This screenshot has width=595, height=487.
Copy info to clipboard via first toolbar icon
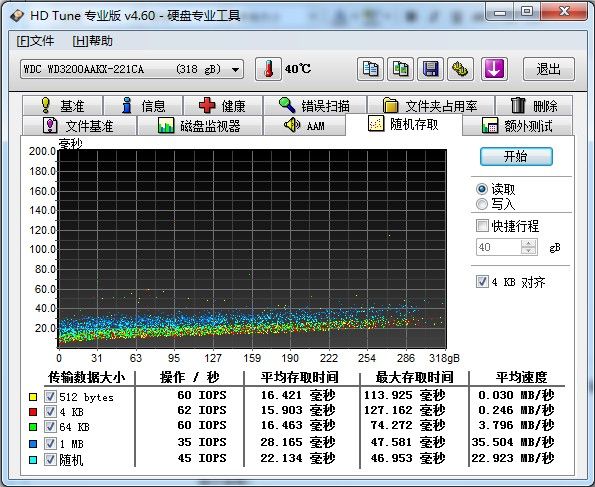tap(370, 69)
